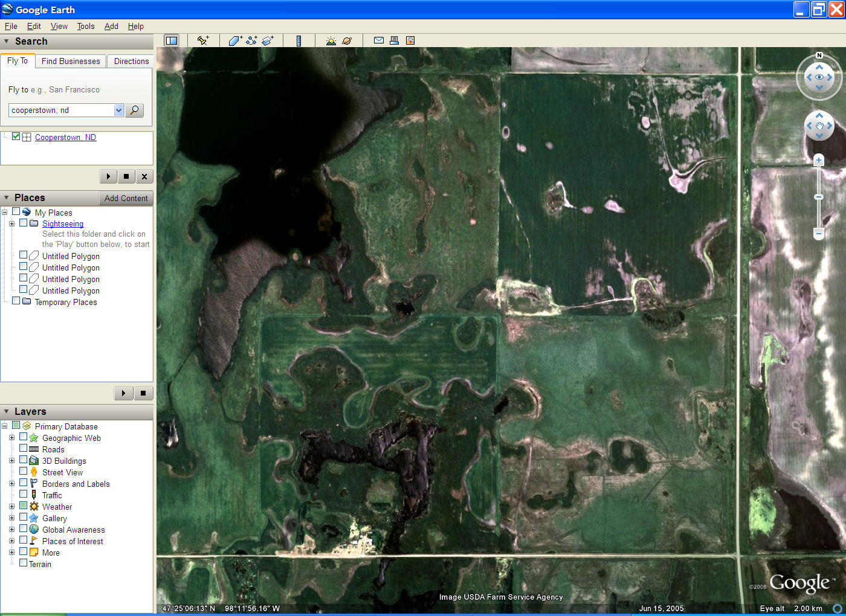The width and height of the screenshot is (846, 616).
Task: Add a placemark with the pushpin tool
Action: 203,40
